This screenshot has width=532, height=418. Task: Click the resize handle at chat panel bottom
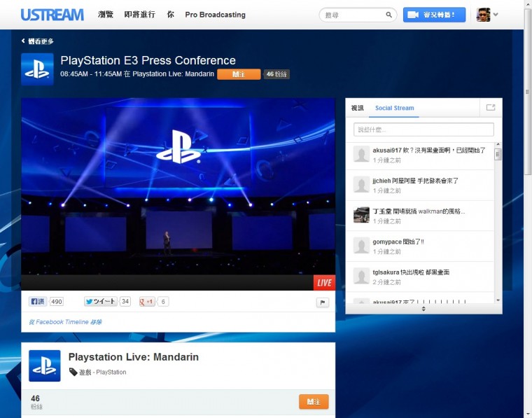point(423,309)
